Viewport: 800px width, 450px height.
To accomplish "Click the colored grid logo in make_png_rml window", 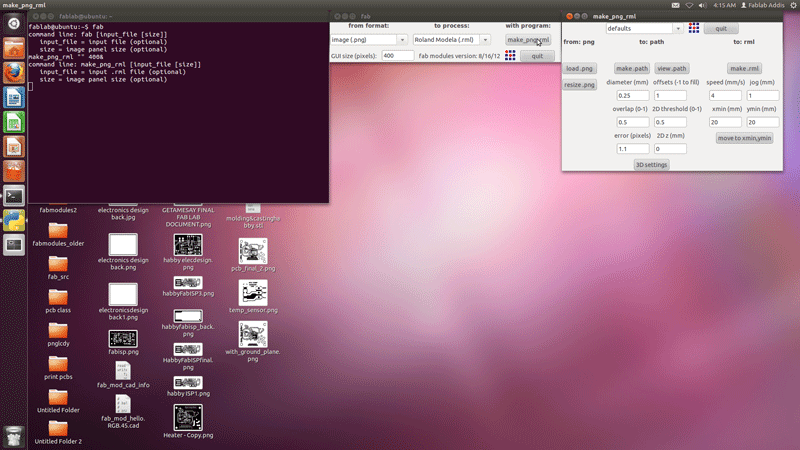I will coord(694,28).
